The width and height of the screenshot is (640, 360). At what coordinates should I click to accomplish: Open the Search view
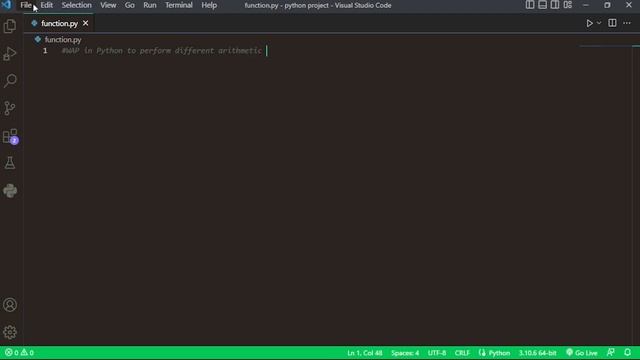(10, 80)
